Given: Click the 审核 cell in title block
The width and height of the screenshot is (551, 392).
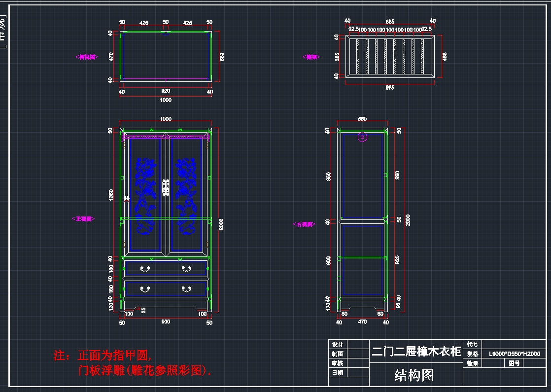Looking at the screenshot, I should click(337, 363).
